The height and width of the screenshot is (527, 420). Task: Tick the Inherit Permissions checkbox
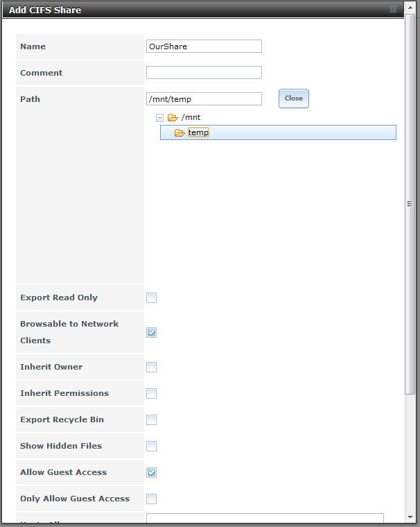(151, 393)
